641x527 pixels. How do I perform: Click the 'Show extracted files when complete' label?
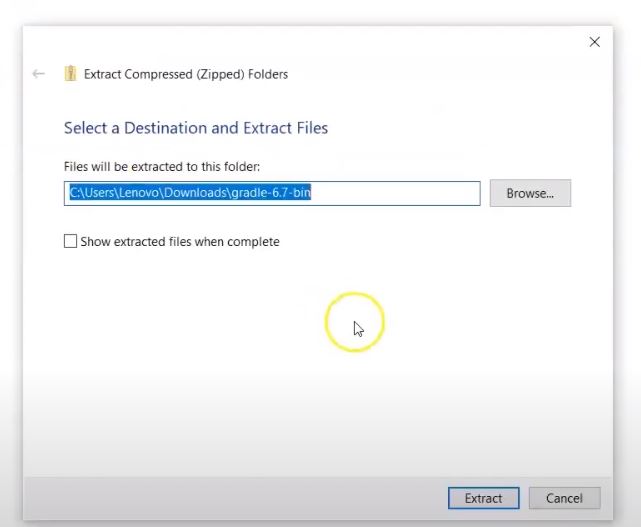pyautogui.click(x=180, y=242)
